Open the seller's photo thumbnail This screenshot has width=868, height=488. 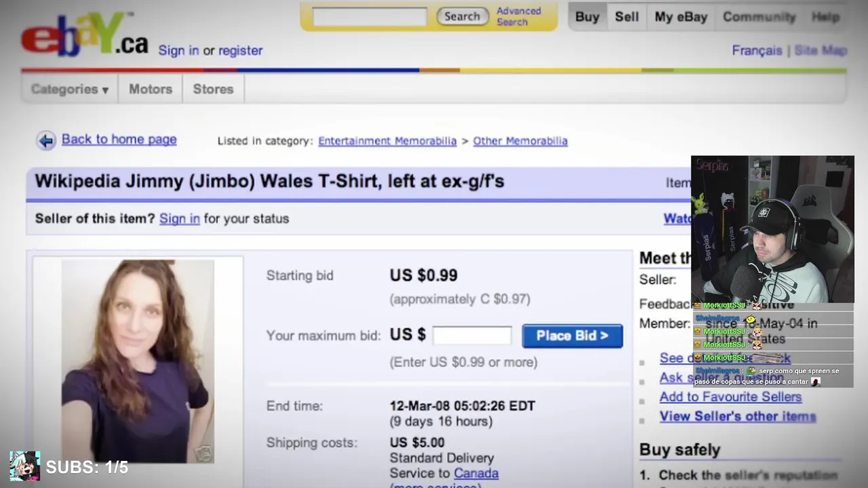click(x=138, y=361)
